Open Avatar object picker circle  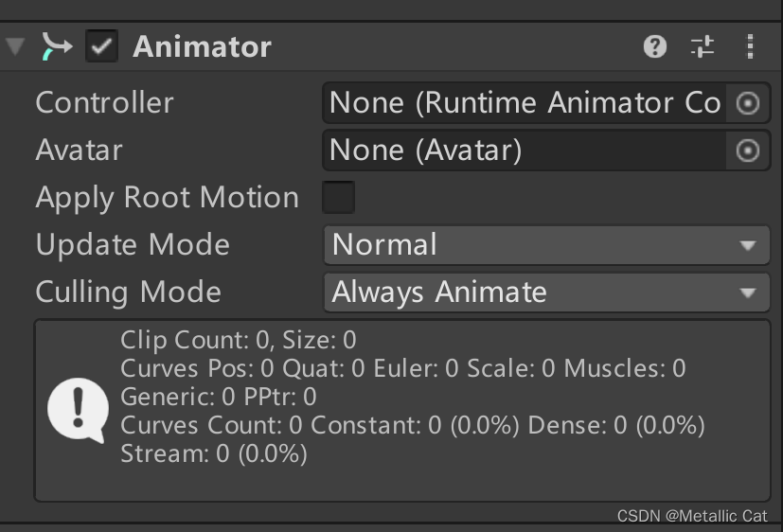click(x=748, y=151)
